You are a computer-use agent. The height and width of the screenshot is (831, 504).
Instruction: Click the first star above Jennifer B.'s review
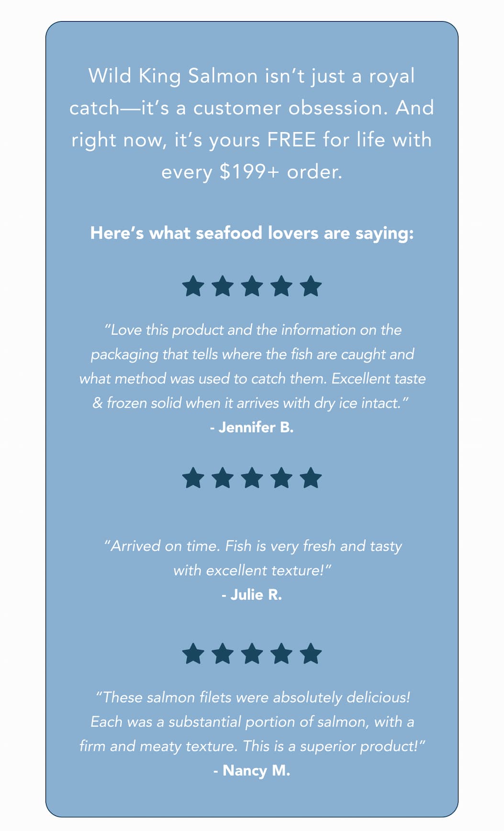193,286
